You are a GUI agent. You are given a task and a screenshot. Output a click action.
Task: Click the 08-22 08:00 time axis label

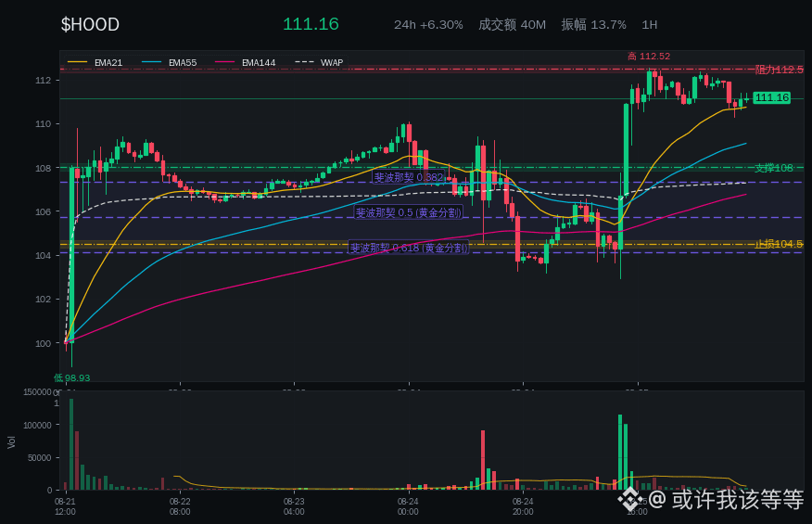click(x=180, y=506)
